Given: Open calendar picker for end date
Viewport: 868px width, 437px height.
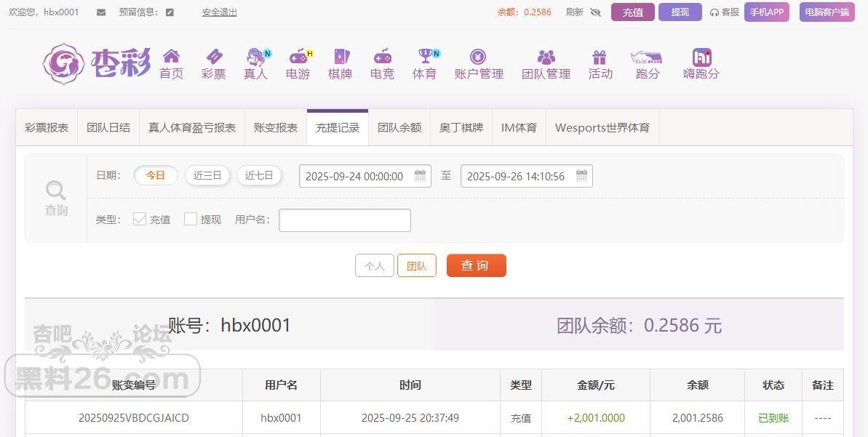Looking at the screenshot, I should (x=581, y=176).
